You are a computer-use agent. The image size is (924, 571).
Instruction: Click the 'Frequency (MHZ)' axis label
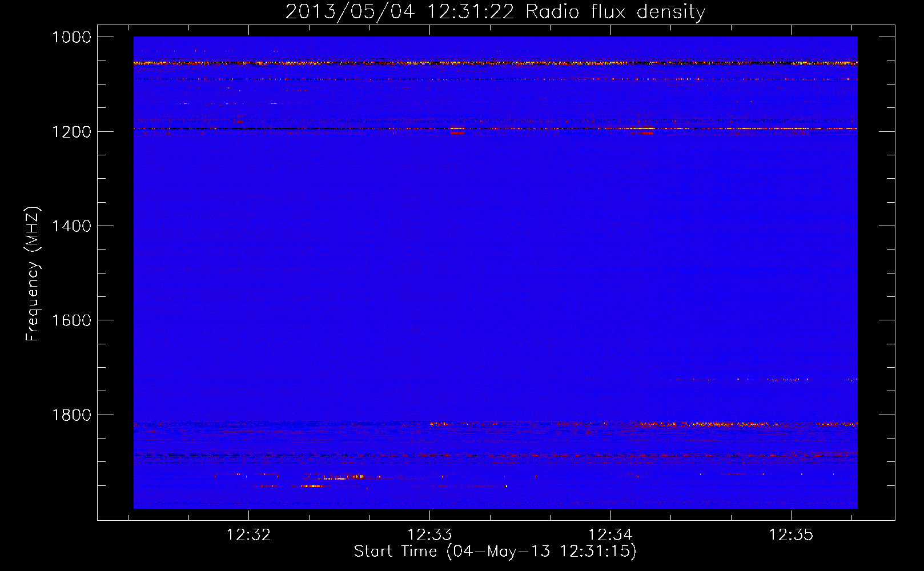tap(33, 274)
